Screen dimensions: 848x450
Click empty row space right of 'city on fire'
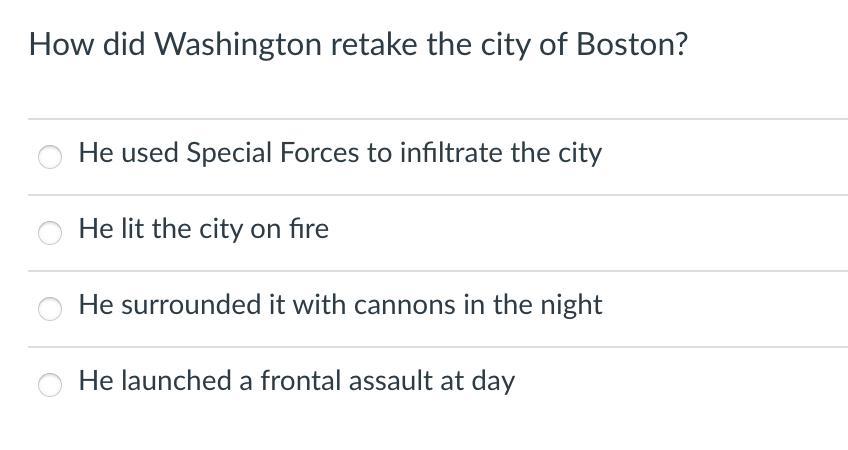pyautogui.click(x=588, y=233)
